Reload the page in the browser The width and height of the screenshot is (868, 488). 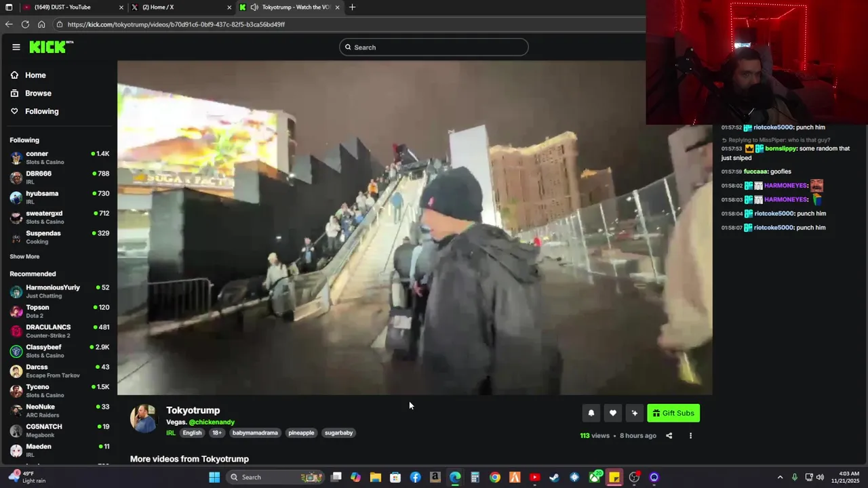(25, 24)
